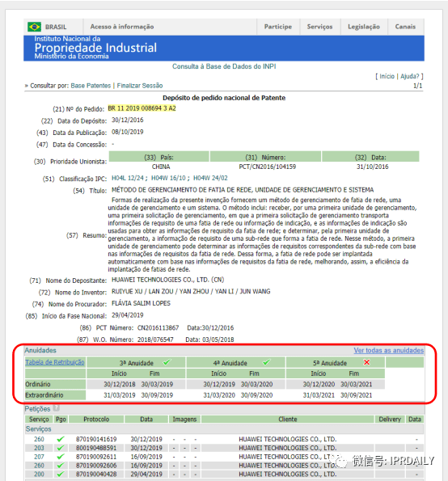This screenshot has height=481, width=448.
Task: Select Base Patentes search option
Action: [91, 86]
